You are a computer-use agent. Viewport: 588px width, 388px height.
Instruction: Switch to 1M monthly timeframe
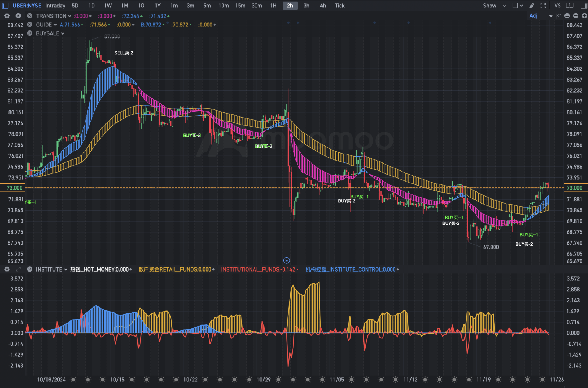point(125,6)
